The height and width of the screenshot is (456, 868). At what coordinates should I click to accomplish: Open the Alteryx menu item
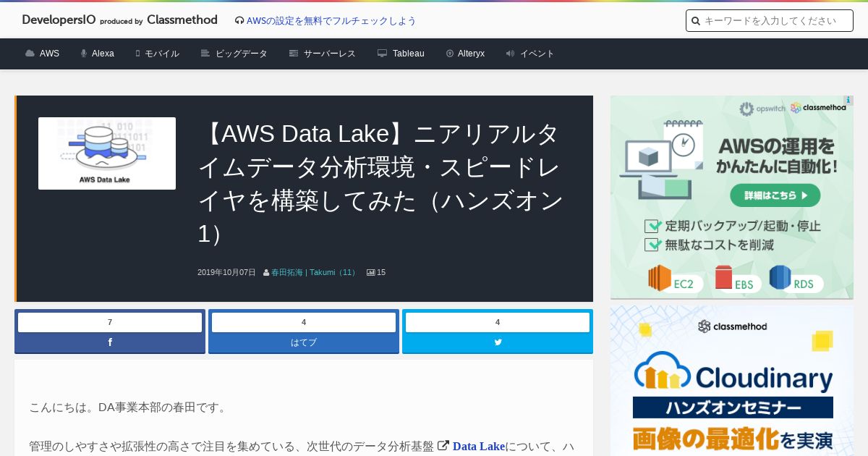click(471, 54)
